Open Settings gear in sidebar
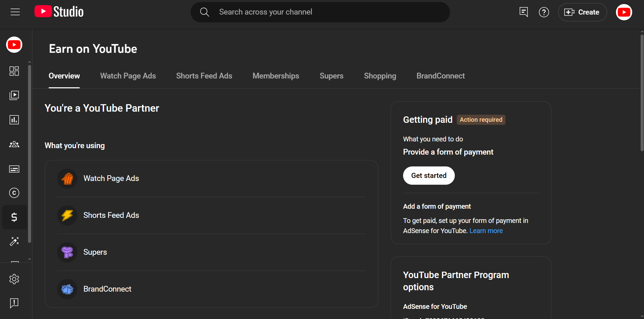644x319 pixels. click(14, 279)
